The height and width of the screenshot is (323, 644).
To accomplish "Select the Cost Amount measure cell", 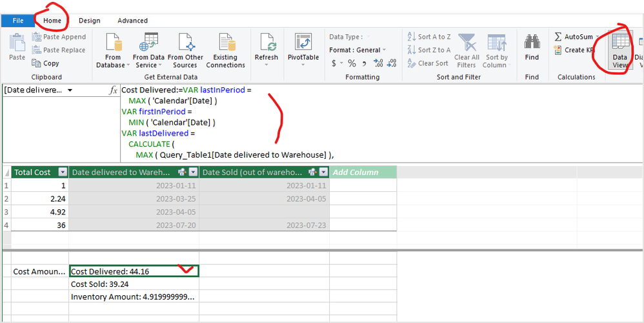I will (40, 271).
